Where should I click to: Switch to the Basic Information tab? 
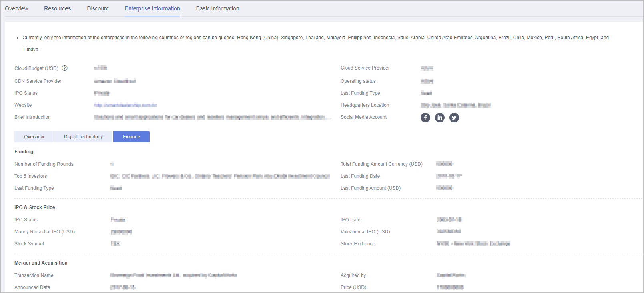point(218,8)
